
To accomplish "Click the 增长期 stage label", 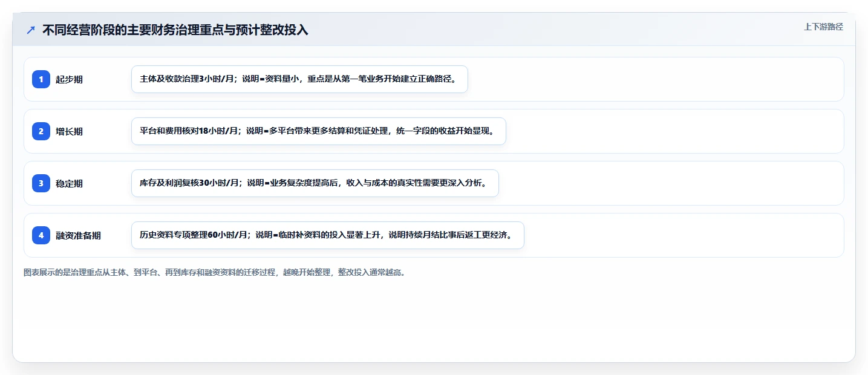I will 69,131.
